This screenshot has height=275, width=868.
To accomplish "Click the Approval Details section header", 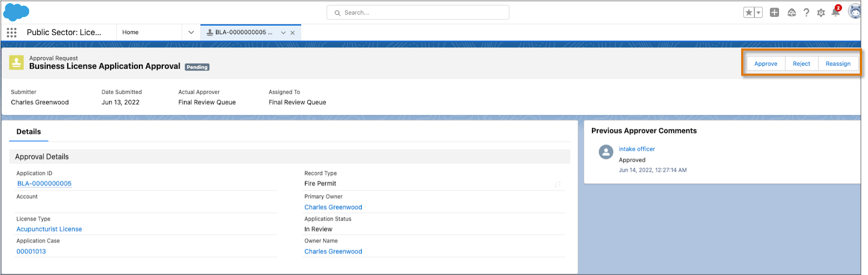I will pyautogui.click(x=290, y=157).
